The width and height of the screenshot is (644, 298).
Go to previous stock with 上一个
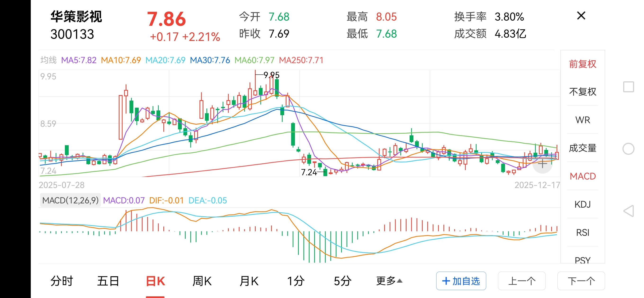click(x=522, y=281)
